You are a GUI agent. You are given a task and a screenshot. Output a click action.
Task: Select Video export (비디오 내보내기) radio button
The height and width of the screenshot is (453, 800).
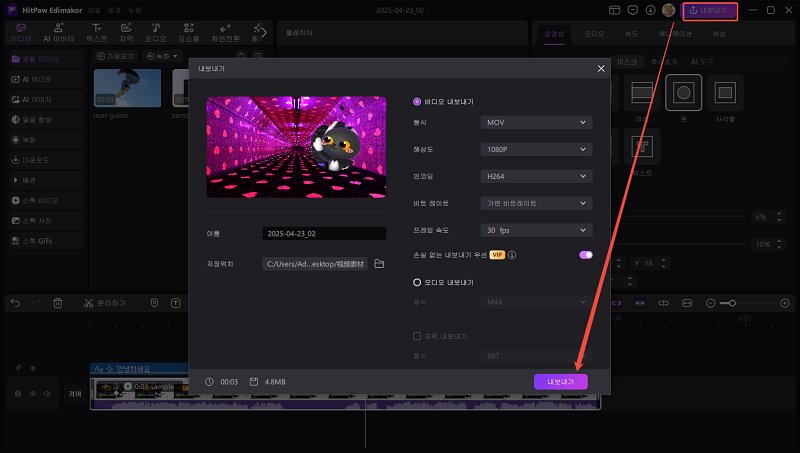tap(417, 102)
